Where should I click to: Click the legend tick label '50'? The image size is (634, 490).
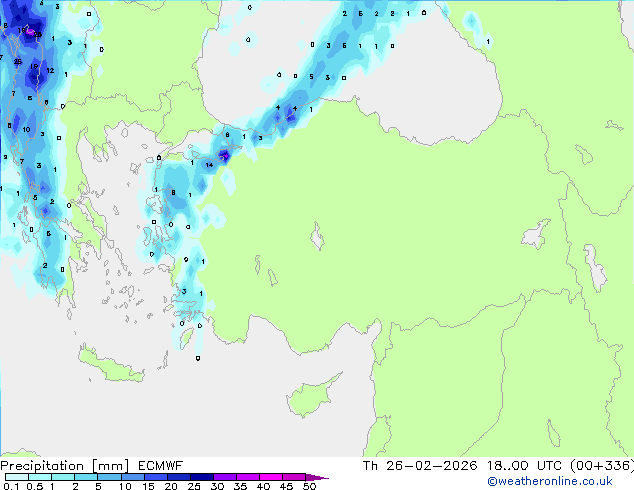309,486
